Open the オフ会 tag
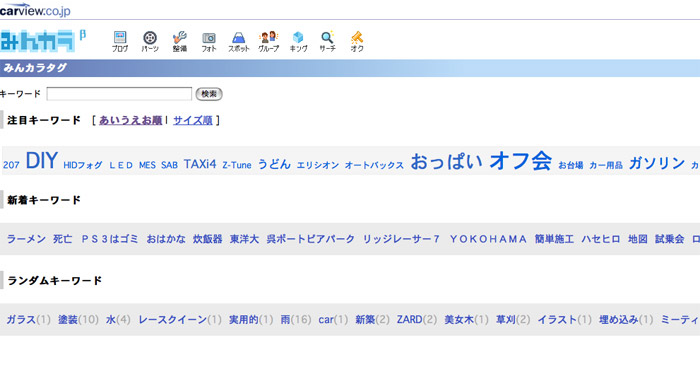Screen dimensions: 700x379 521,161
